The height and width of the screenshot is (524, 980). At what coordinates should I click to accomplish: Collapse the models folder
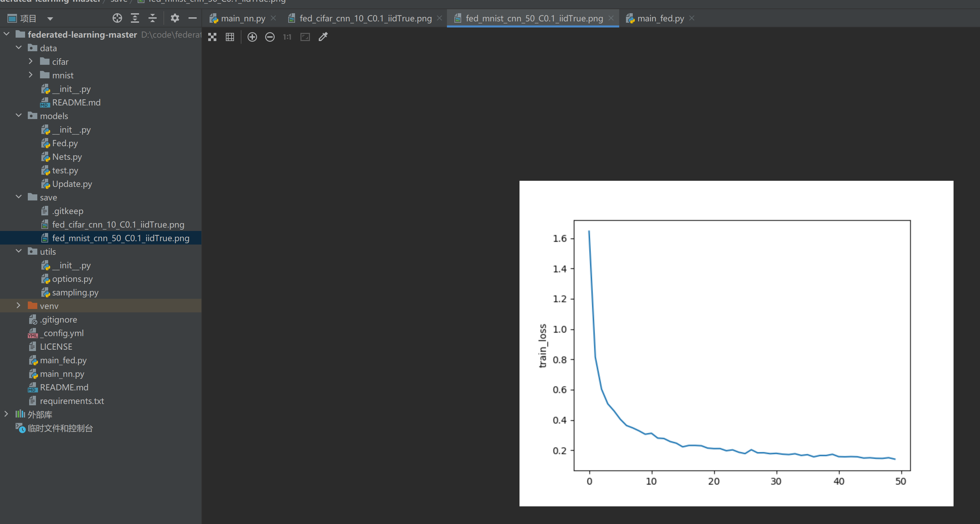click(x=18, y=116)
